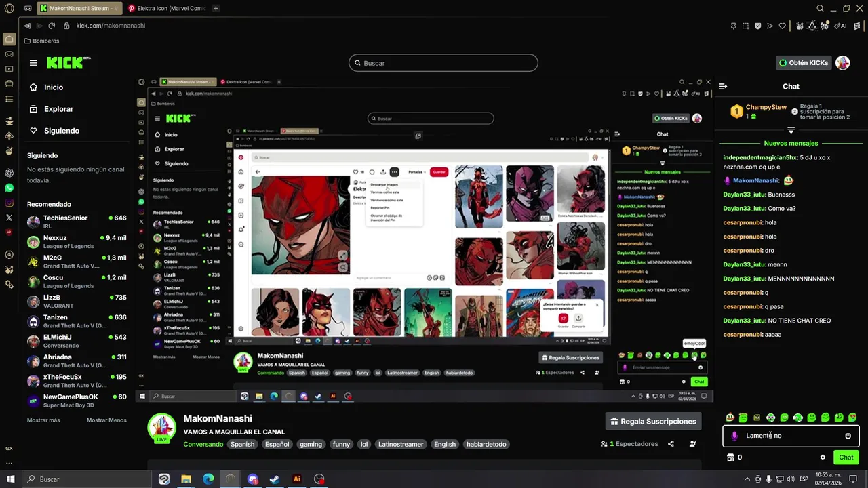Click the Obtén KICKs button

[804, 62]
